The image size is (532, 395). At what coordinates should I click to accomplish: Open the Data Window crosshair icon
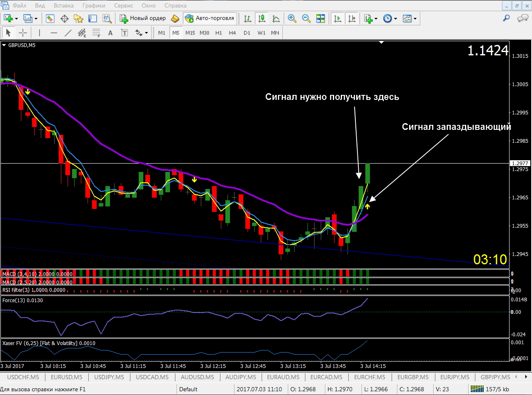click(65, 18)
